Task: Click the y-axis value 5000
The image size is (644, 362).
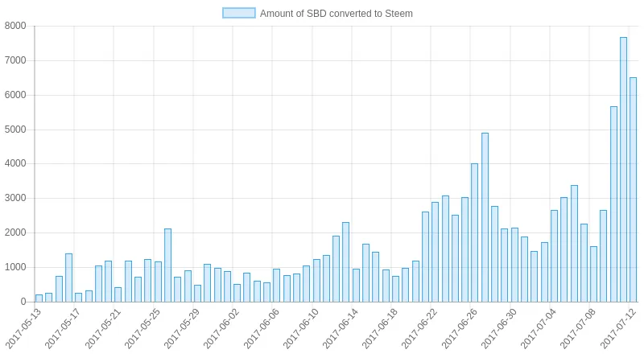Action: [15, 130]
